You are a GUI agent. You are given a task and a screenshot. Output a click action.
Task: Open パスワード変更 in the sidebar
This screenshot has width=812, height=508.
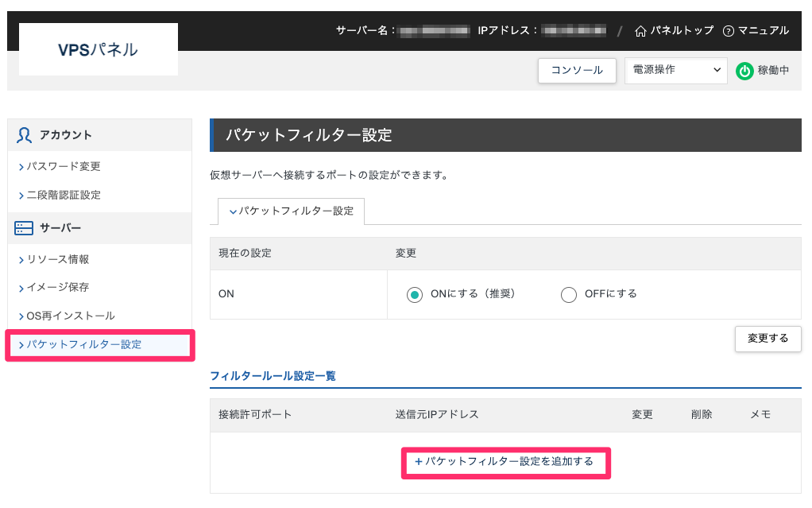click(x=64, y=167)
